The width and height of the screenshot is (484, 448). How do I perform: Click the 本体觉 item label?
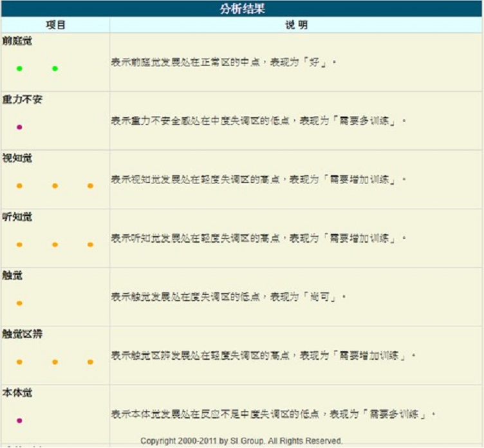click(x=17, y=393)
